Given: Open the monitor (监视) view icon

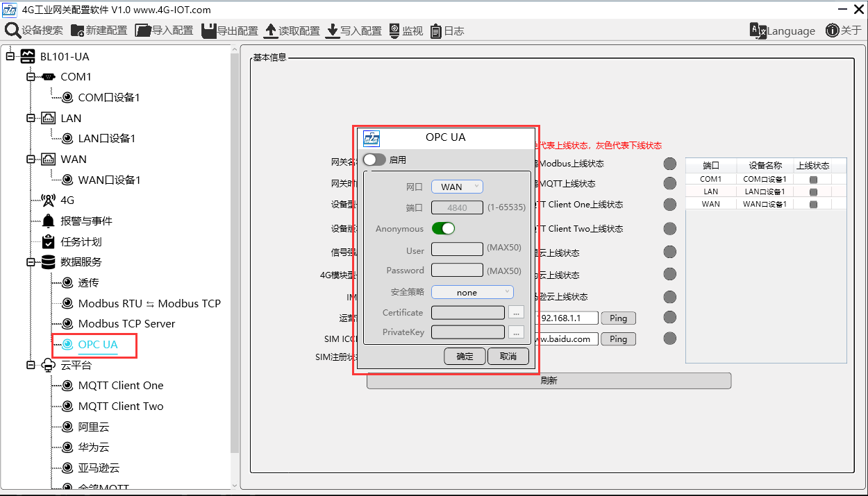Looking at the screenshot, I should point(394,31).
